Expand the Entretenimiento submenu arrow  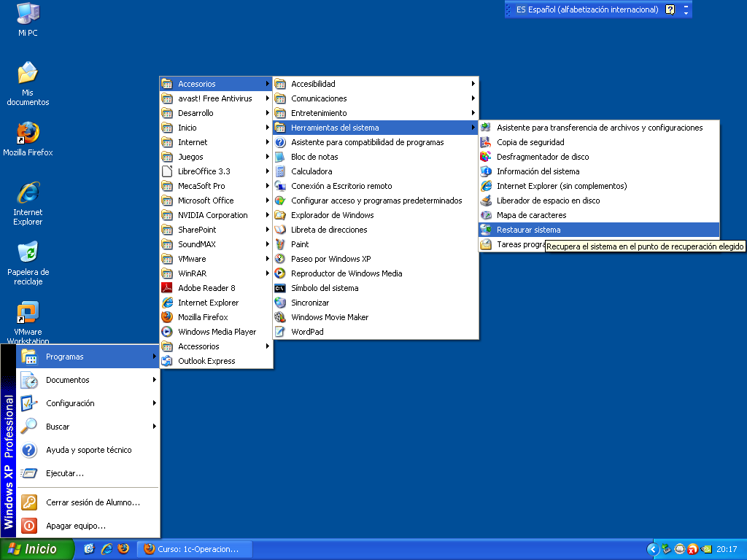[473, 113]
